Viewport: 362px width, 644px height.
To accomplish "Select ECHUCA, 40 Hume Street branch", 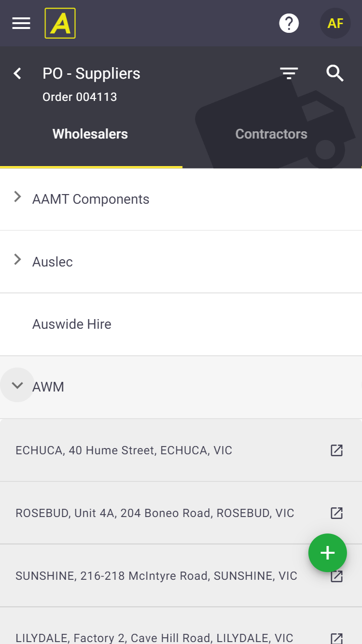I will click(124, 450).
